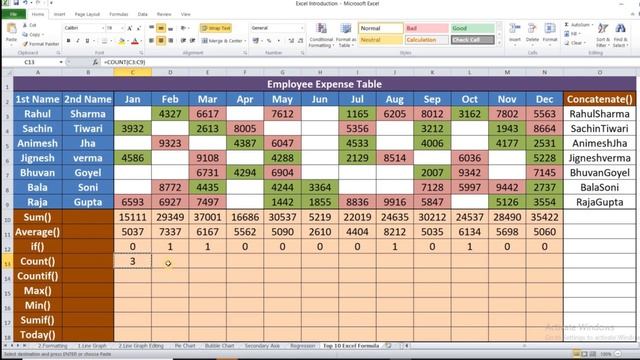Expand the cell styles gallery
640x360 pixels.
pyautogui.click(x=499, y=42)
